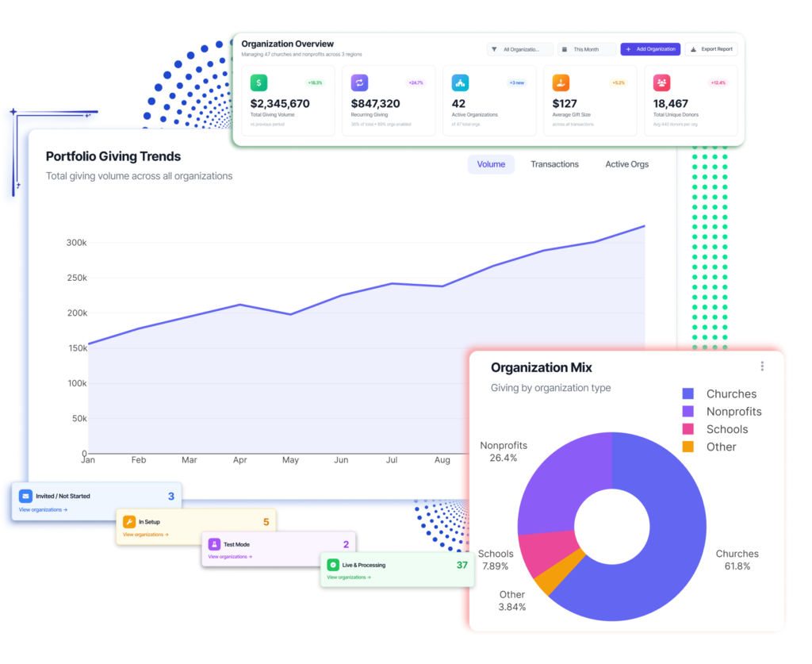Select the Active Orgs chart tab
812x664 pixels.
coord(626,164)
